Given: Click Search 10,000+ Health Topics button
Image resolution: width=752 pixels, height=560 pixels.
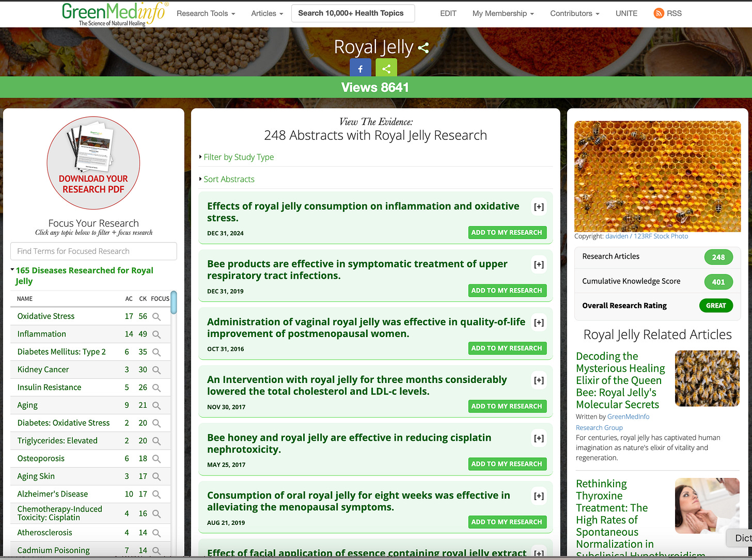Looking at the screenshot, I should tap(353, 13).
